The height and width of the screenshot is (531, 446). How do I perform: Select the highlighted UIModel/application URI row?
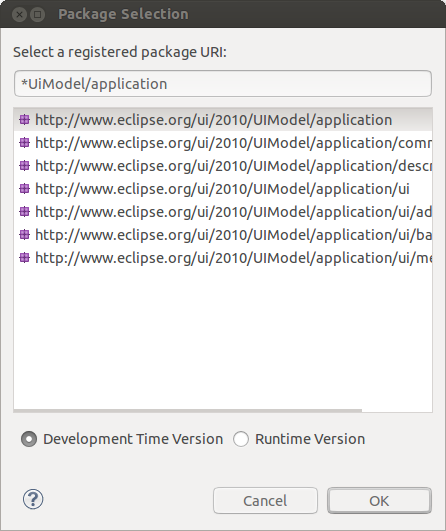pos(223,120)
